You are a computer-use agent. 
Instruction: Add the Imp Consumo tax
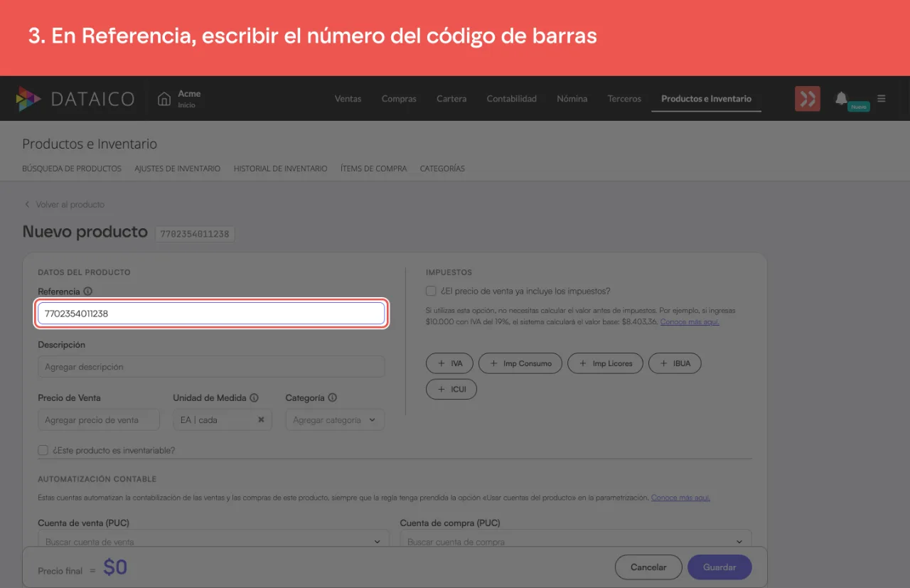coord(520,363)
